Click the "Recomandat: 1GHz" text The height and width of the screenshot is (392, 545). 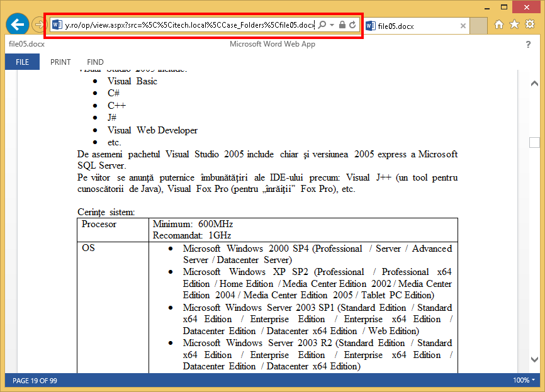click(192, 235)
